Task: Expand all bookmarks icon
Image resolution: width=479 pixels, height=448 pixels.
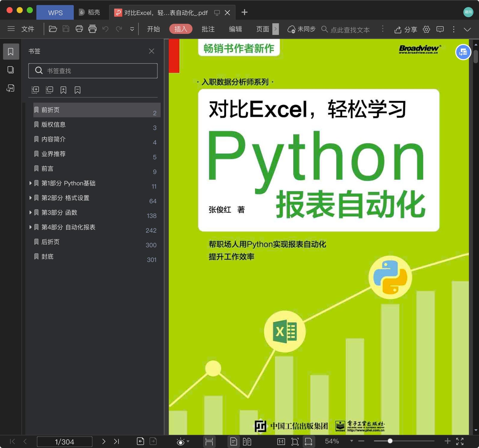Action: click(35, 90)
